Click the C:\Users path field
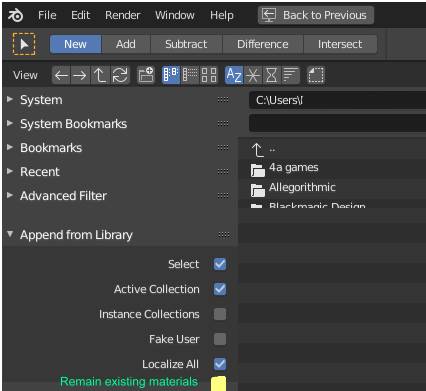 (x=337, y=100)
